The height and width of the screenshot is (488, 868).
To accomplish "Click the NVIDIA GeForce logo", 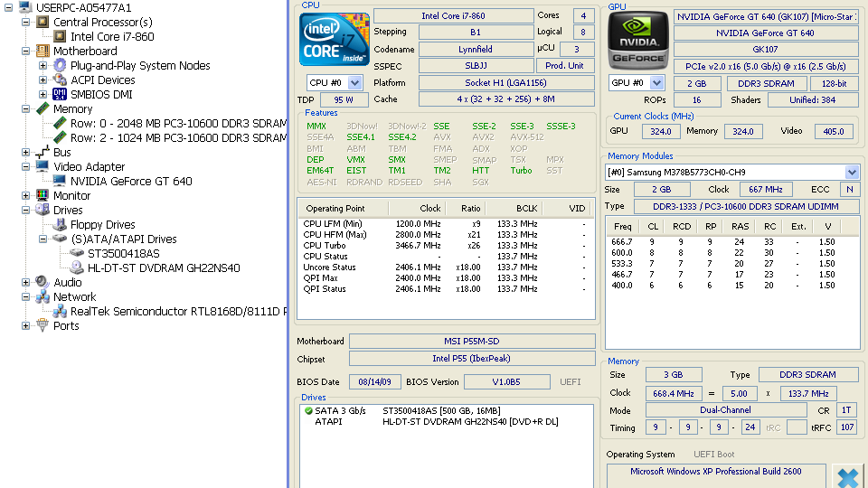I will click(638, 41).
